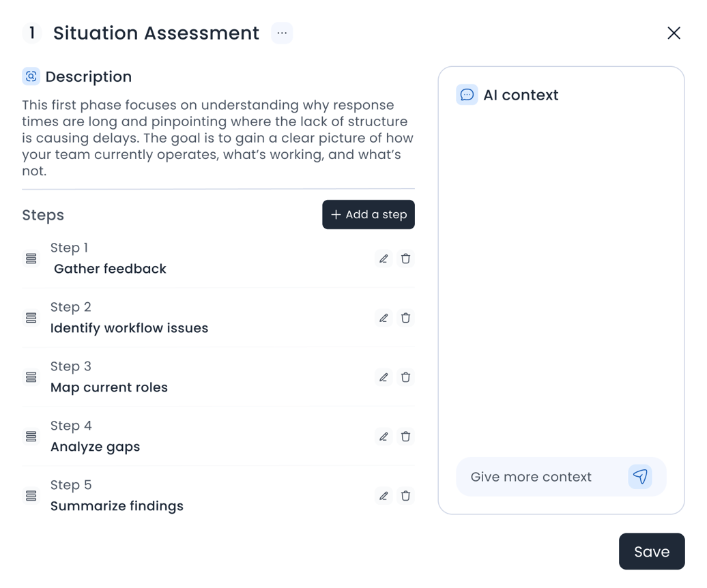Open the three-dot menu beside Situation Assessment
Viewport: 707px width, 588px height.
[282, 33]
